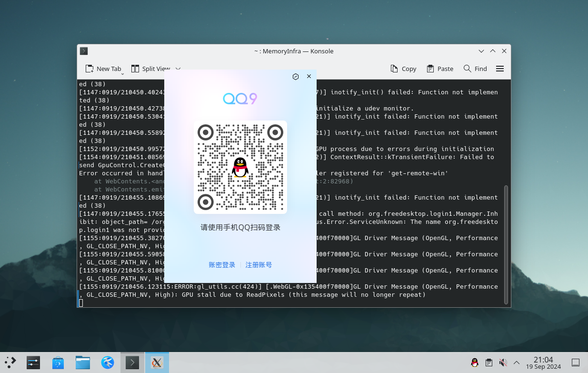Click the show desktop button
The width and height of the screenshot is (588, 373).
(x=576, y=363)
